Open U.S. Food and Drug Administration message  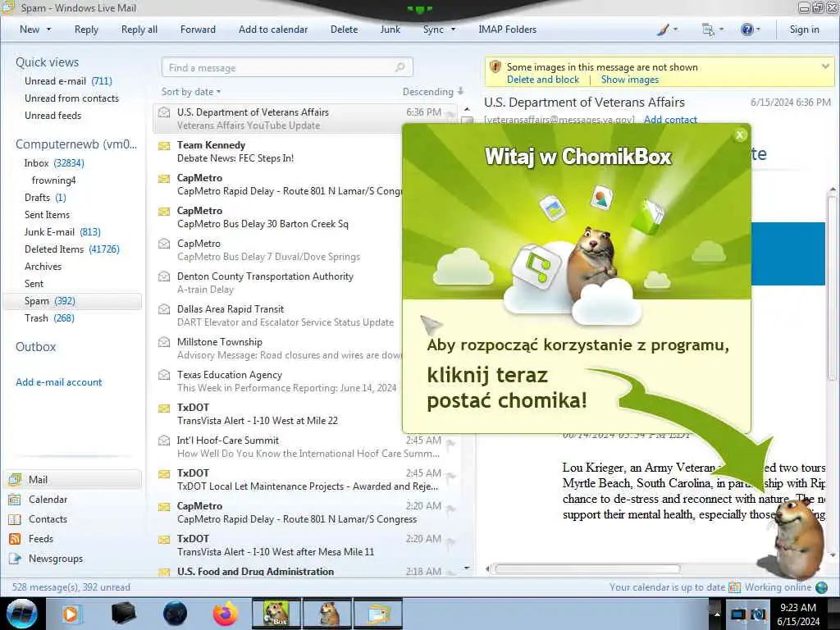(x=307, y=571)
